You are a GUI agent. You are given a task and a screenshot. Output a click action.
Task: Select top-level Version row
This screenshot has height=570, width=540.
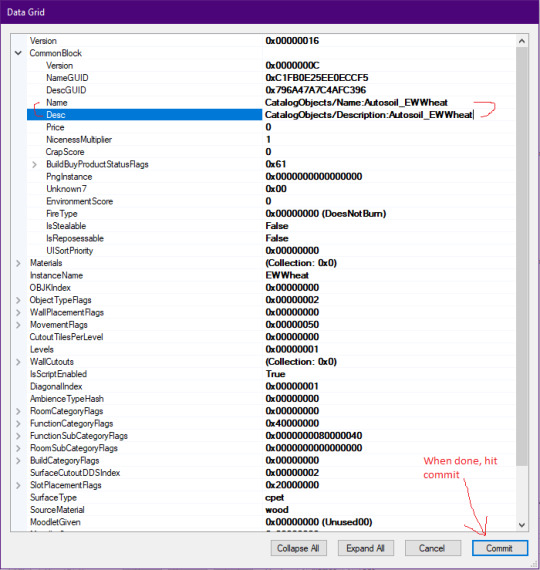[x=271, y=41]
